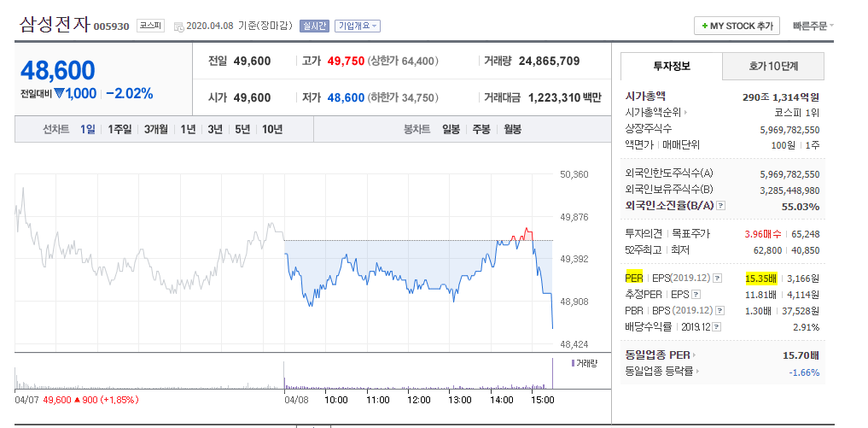Toggle 실시간 realtime button
Screen dimensions: 868x428
point(314,26)
